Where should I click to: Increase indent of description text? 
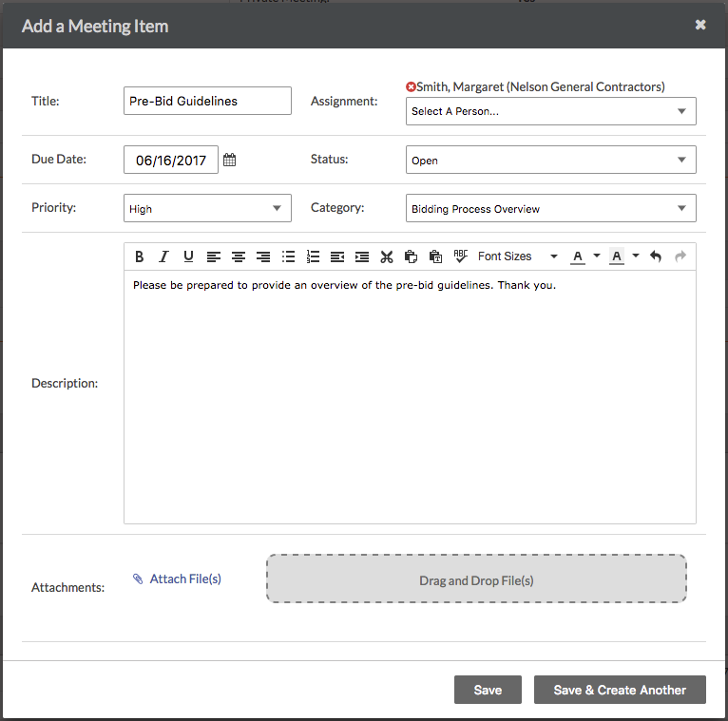362,256
